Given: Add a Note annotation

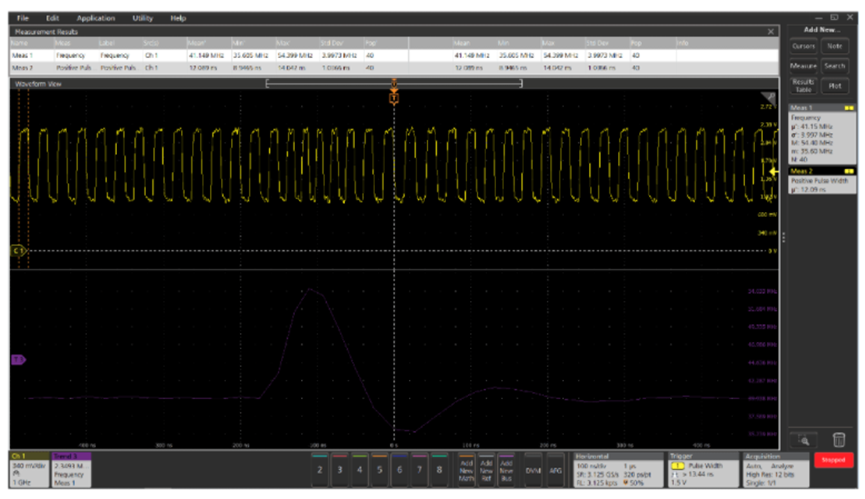Looking at the screenshot, I should pyautogui.click(x=836, y=46).
